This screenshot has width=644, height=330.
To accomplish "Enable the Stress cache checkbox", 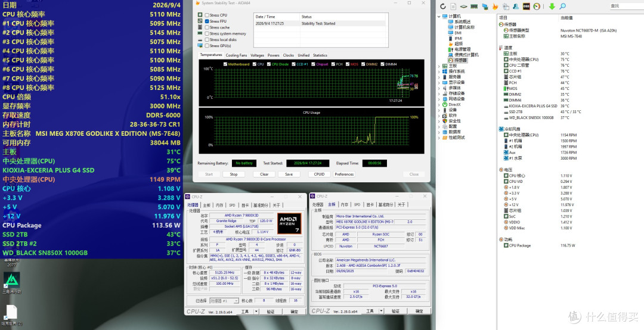I will tap(207, 27).
